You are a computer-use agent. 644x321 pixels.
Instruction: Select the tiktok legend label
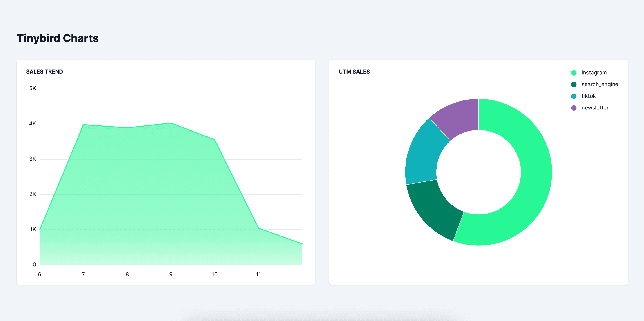pos(588,96)
